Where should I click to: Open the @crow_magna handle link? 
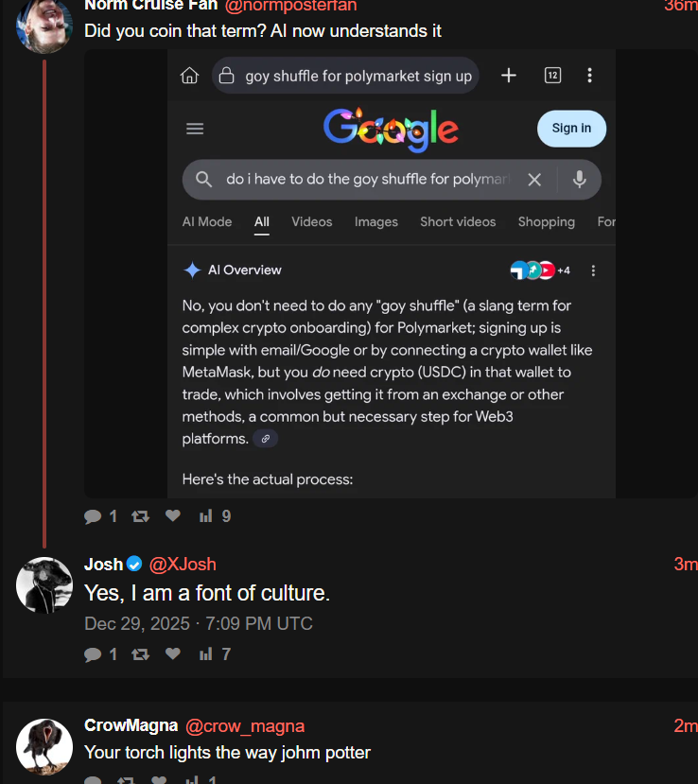245,725
